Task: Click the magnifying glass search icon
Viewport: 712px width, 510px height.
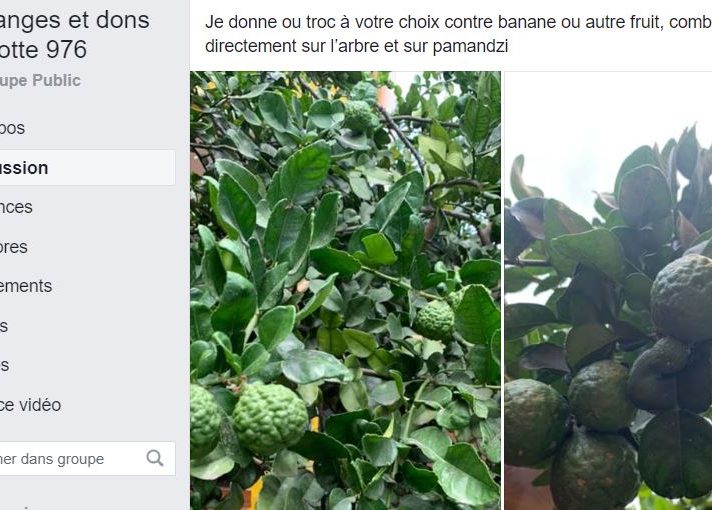Action: [x=155, y=458]
